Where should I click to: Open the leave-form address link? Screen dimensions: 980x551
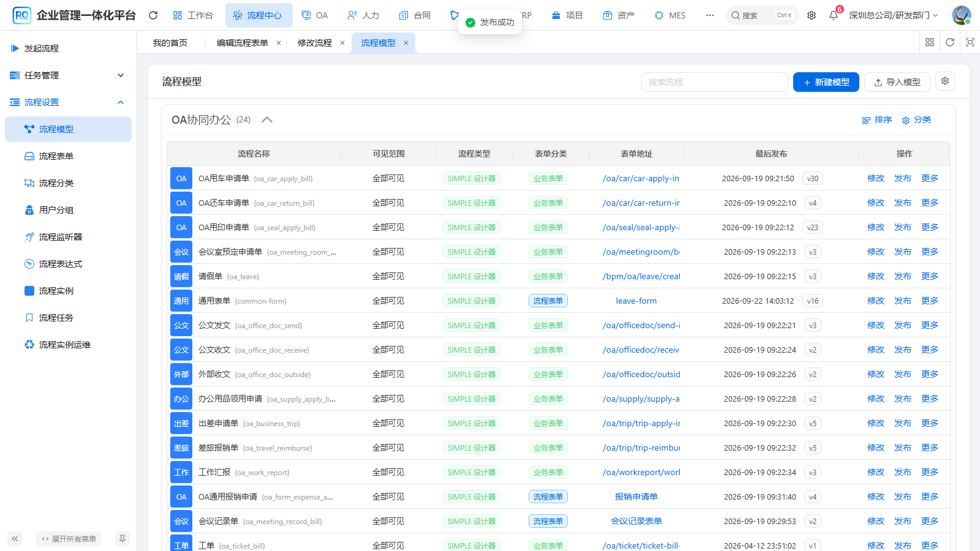click(636, 301)
